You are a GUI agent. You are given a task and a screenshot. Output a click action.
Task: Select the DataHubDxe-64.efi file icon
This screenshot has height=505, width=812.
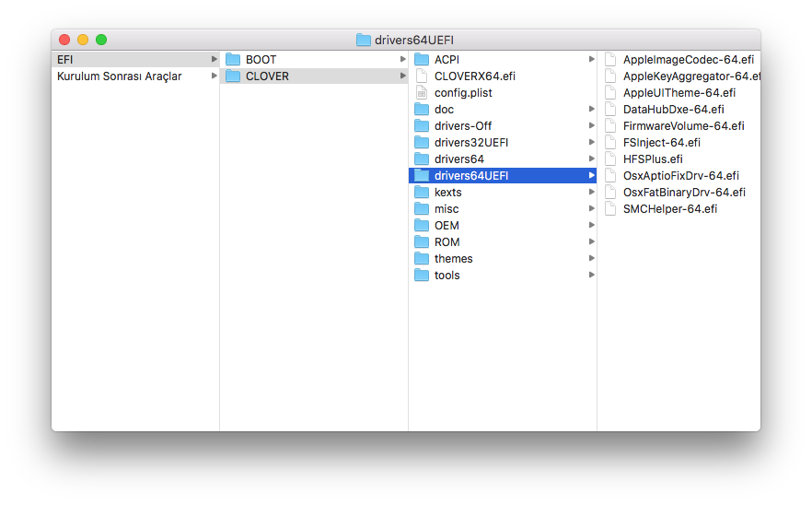click(610, 110)
